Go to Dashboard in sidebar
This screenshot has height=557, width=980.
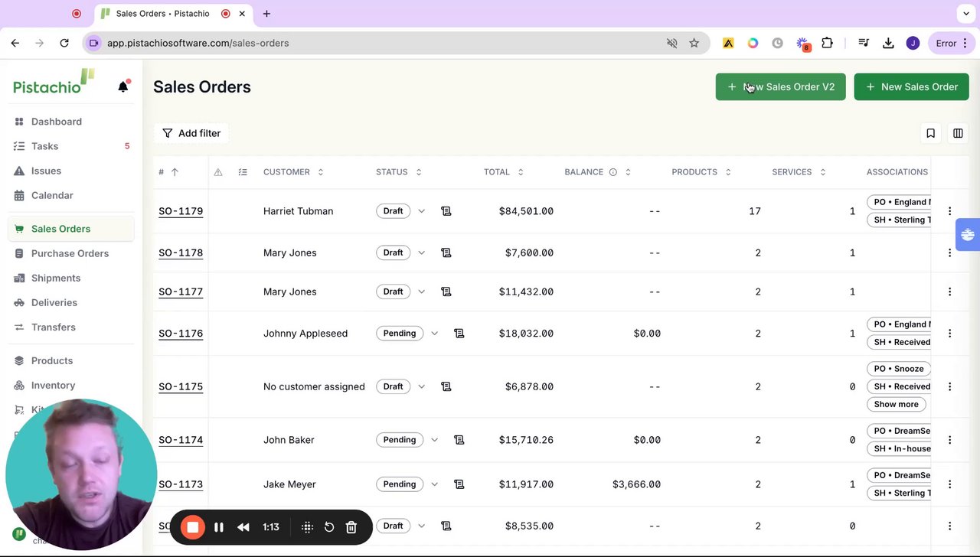click(x=72, y=122)
